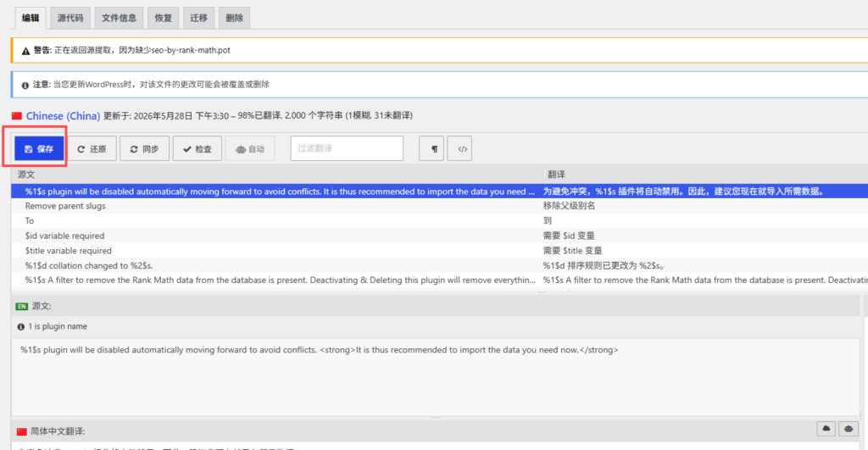Click the translation cell 需要 $title 变量
This screenshot has width=868, height=450.
tap(572, 251)
